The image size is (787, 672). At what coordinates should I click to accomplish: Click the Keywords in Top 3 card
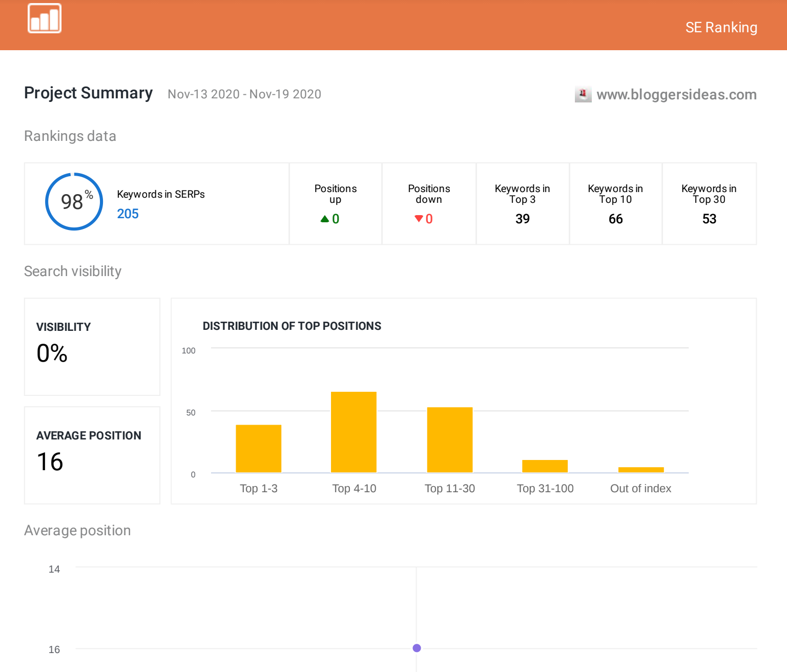(522, 204)
